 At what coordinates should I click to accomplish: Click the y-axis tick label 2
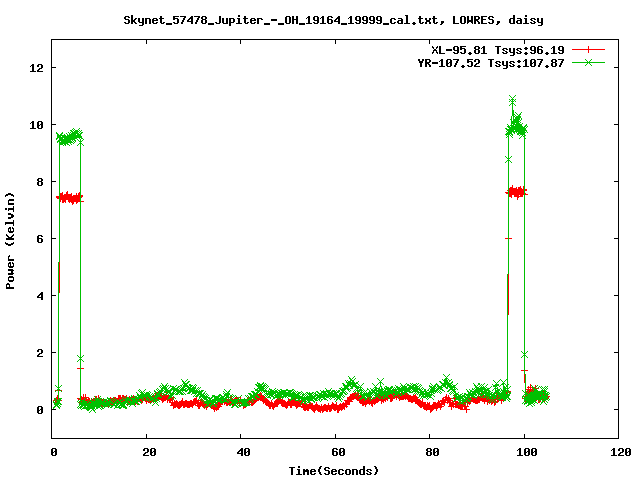coord(40,353)
